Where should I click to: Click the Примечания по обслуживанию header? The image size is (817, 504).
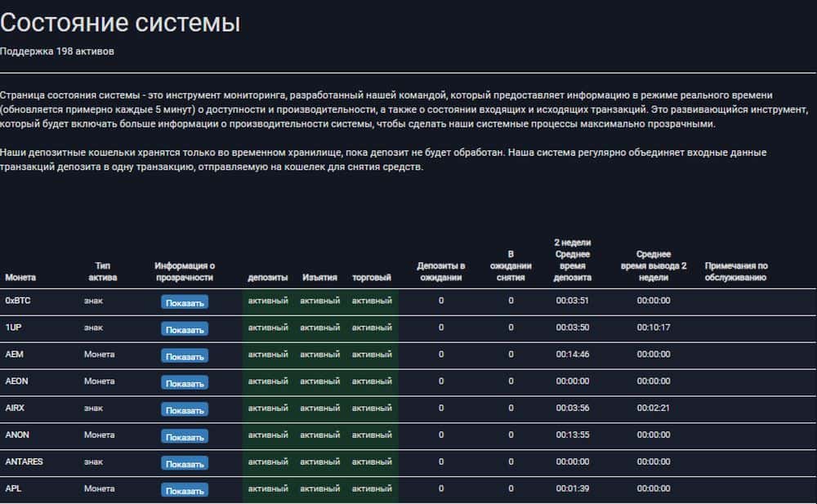735,271
